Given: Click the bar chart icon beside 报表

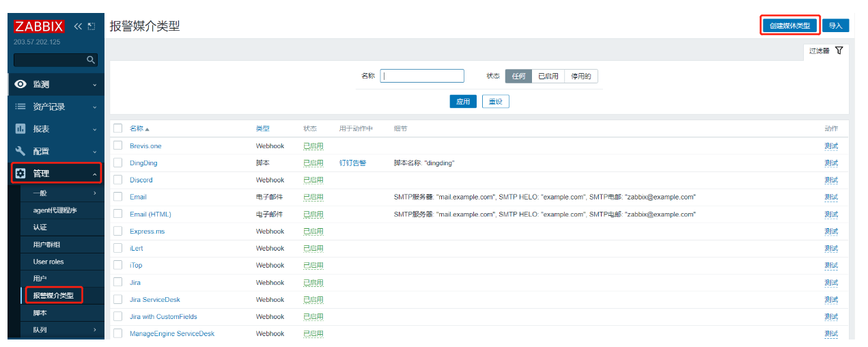Looking at the screenshot, I should click(x=20, y=129).
